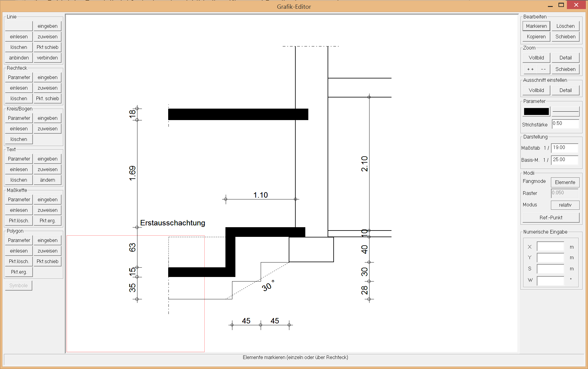Click the Strichstärke input field
Image resolution: width=588 pixels, height=369 pixels.
(565, 124)
